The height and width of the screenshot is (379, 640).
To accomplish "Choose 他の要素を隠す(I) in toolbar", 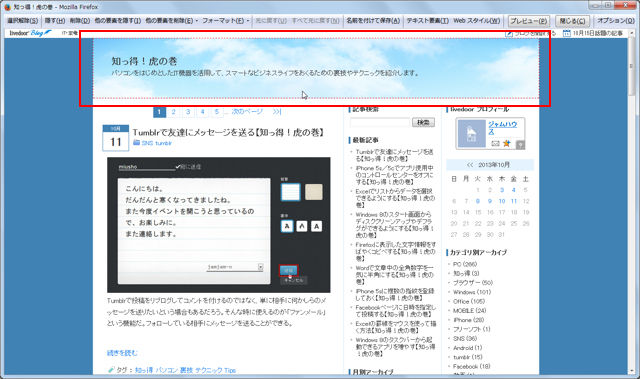I will coord(118,20).
